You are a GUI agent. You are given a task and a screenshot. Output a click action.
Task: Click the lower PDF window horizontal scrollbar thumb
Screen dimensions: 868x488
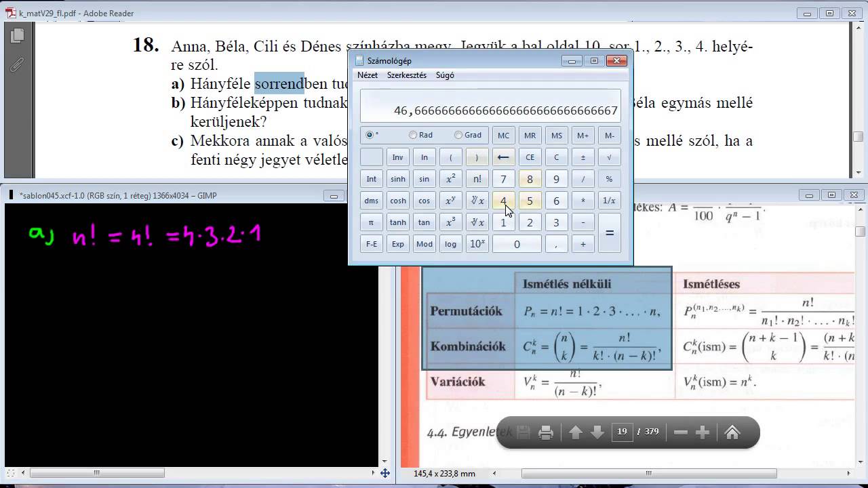(648, 473)
